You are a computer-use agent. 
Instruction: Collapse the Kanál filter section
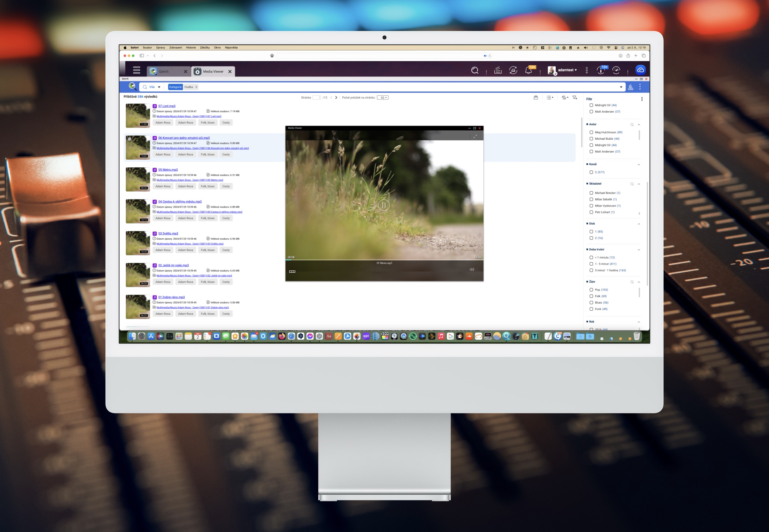(x=639, y=164)
